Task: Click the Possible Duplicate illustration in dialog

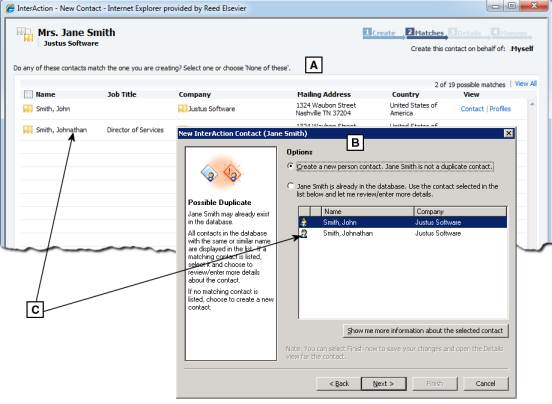Action: (x=222, y=172)
